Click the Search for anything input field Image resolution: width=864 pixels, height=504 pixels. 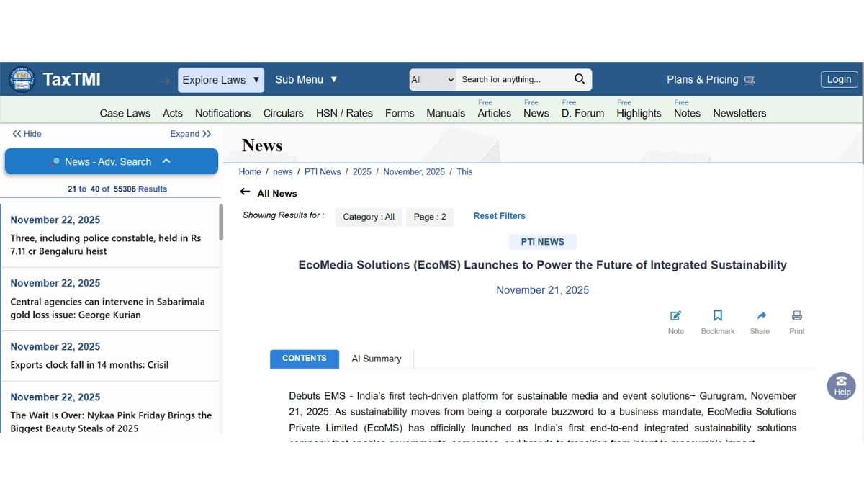[x=513, y=80]
